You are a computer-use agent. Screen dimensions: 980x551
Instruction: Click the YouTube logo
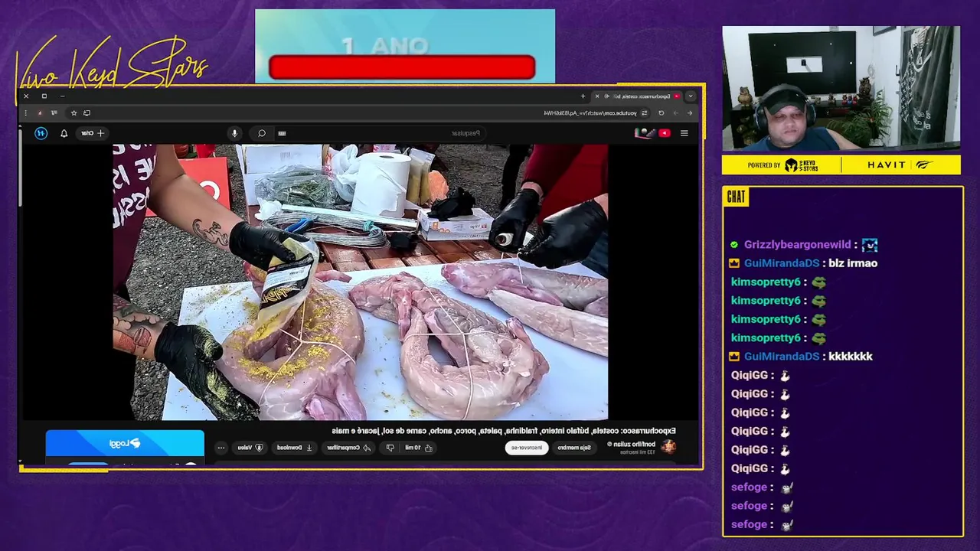pos(653,133)
